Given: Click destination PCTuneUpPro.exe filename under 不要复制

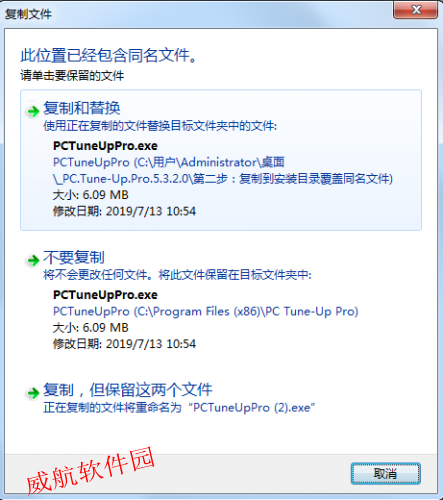Looking at the screenshot, I should [x=105, y=295].
